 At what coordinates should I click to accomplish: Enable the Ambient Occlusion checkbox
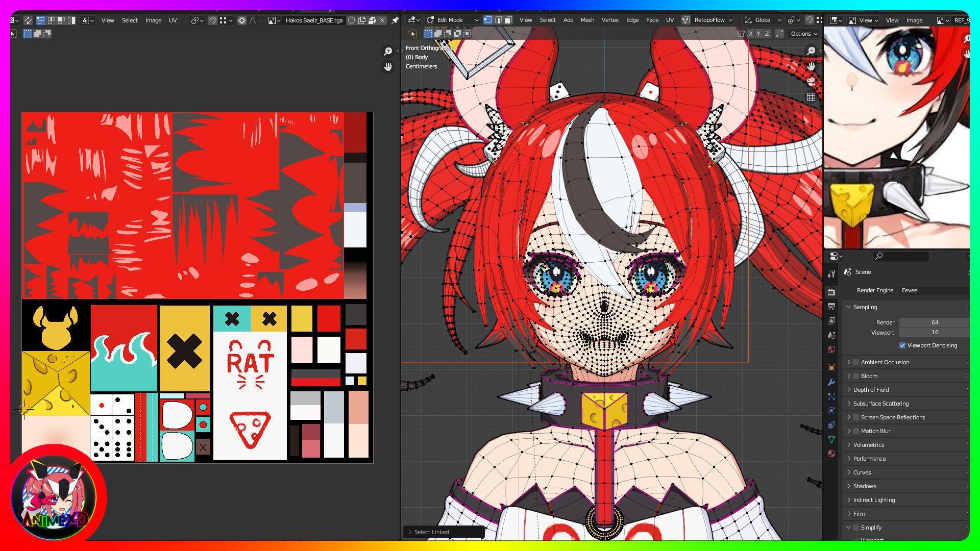click(x=856, y=362)
